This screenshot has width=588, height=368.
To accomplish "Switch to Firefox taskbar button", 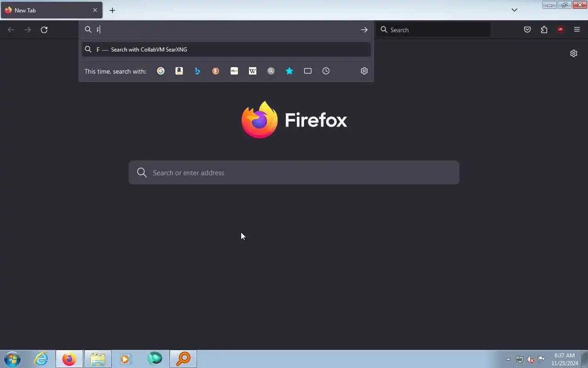I will 69,359.
